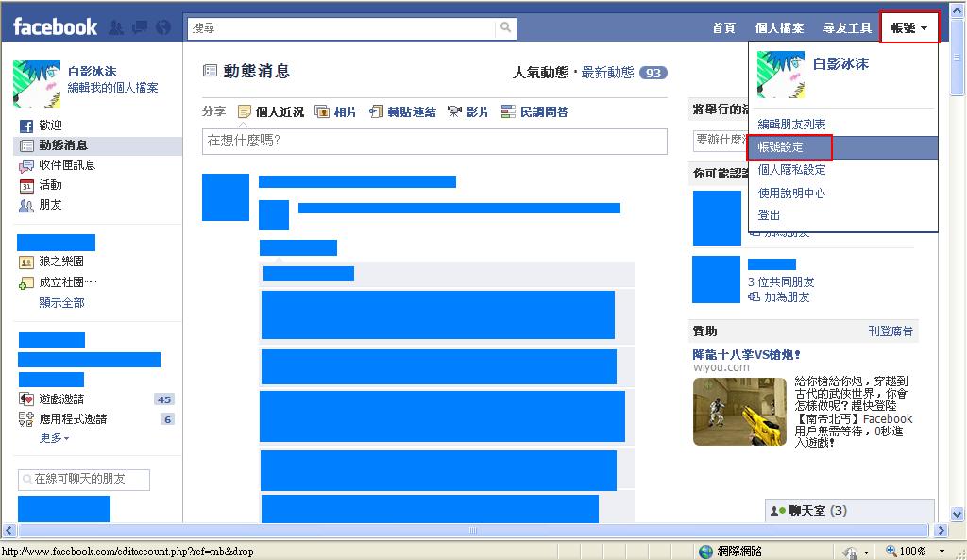Screen dimensions: 967x560
Task: Click the 朋友 friends icon
Action: (x=25, y=205)
